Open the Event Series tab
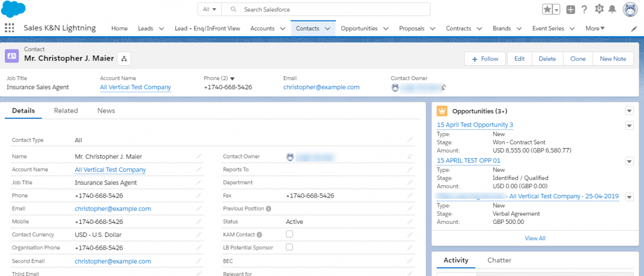Screen dimensions: 644x276 click(549, 28)
